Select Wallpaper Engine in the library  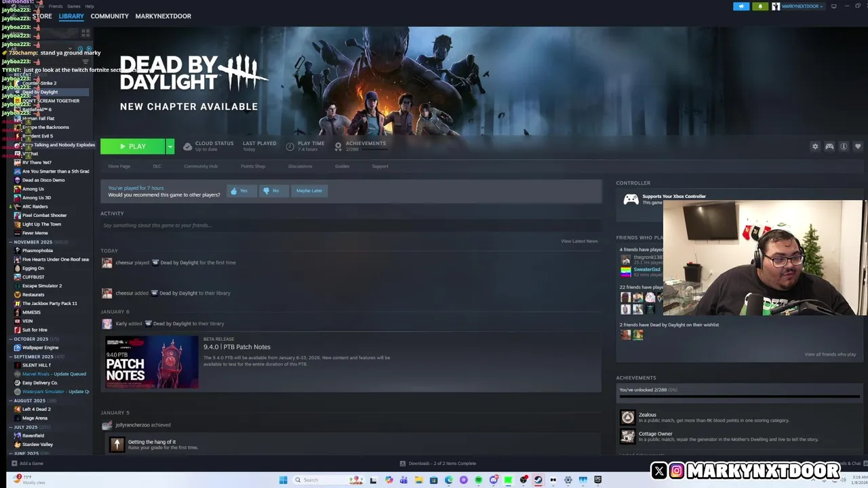(40, 348)
